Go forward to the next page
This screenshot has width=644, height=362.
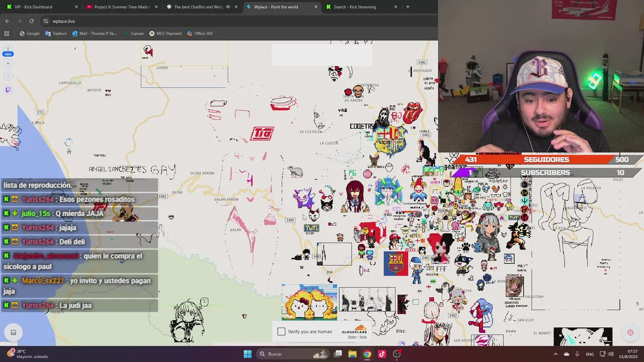click(x=20, y=21)
